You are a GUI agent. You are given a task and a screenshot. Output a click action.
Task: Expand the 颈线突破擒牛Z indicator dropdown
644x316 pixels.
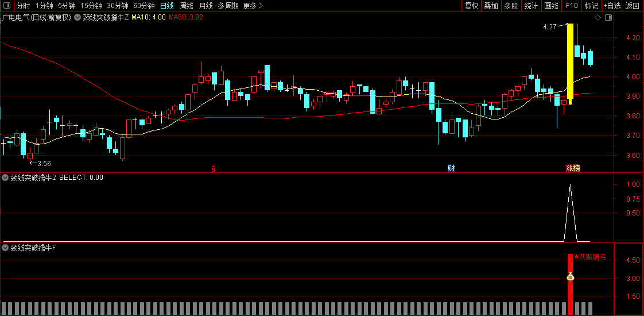(77, 18)
